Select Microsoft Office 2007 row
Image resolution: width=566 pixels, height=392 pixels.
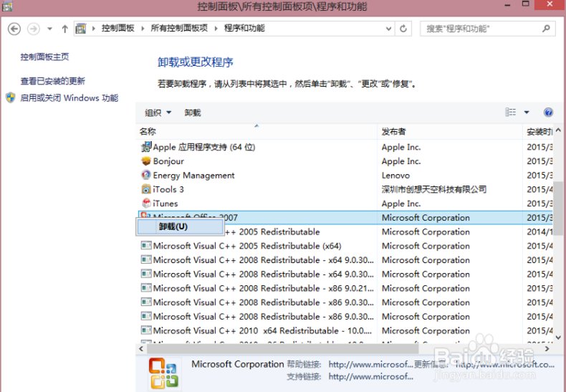point(345,217)
